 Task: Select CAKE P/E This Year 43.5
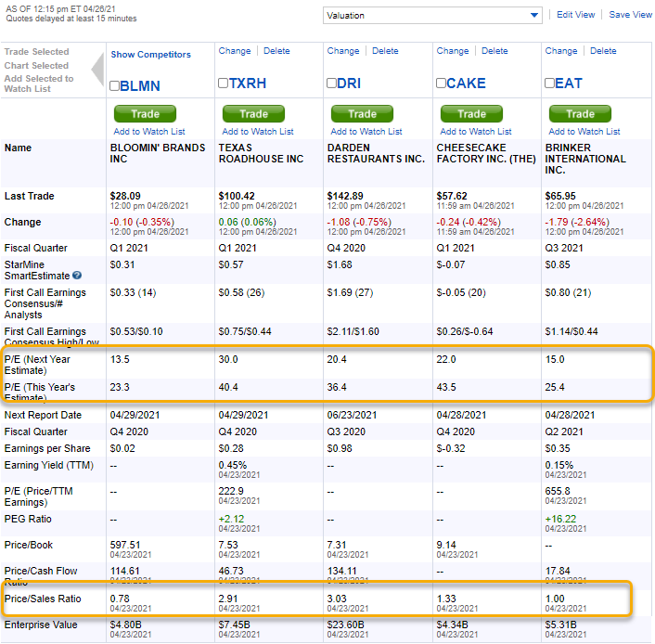coord(446,387)
